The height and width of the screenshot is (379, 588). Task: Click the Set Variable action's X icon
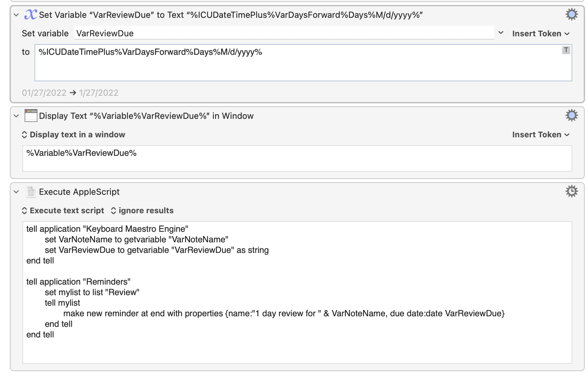[x=30, y=15]
